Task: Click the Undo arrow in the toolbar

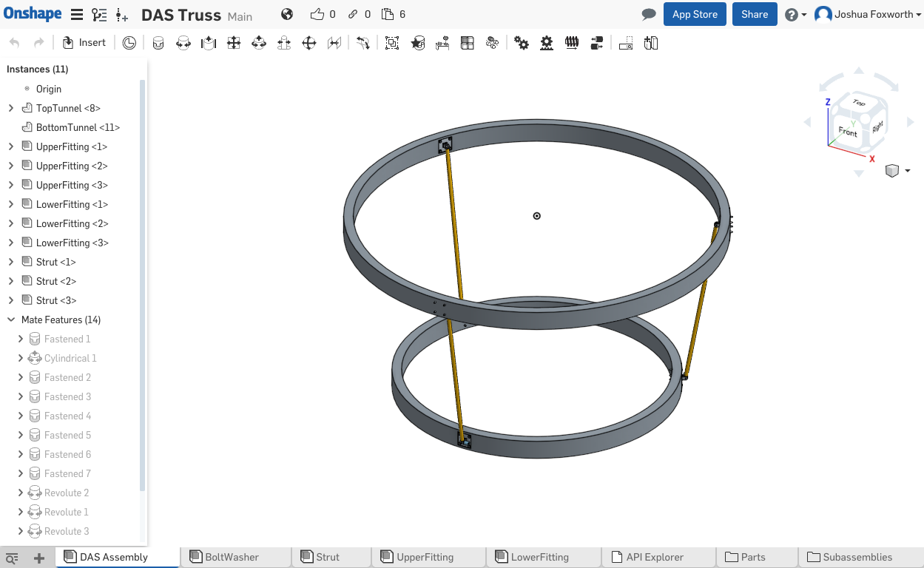Action: [15, 43]
